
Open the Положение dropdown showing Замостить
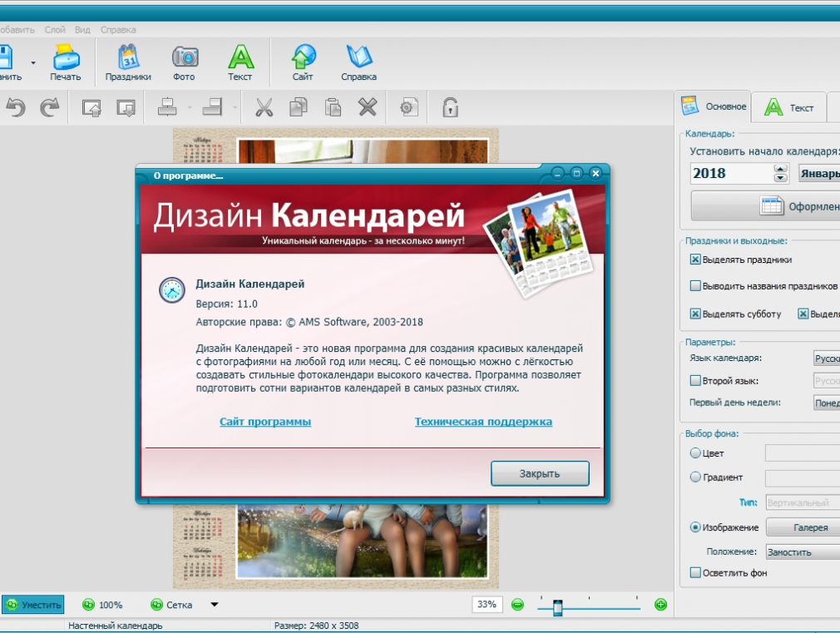click(803, 552)
